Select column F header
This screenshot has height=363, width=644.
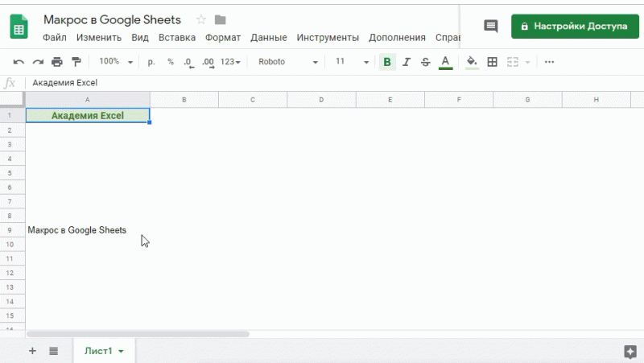pyautogui.click(x=458, y=100)
